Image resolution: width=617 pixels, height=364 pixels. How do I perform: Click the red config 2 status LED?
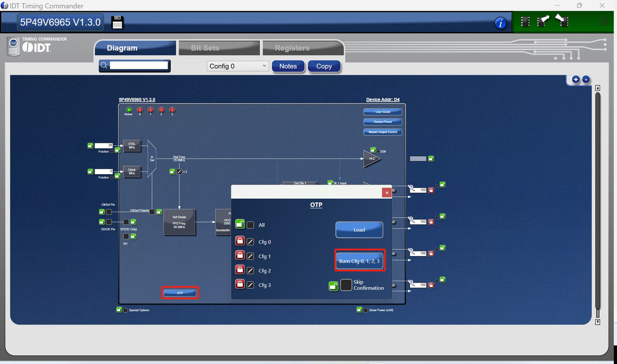[x=161, y=109]
